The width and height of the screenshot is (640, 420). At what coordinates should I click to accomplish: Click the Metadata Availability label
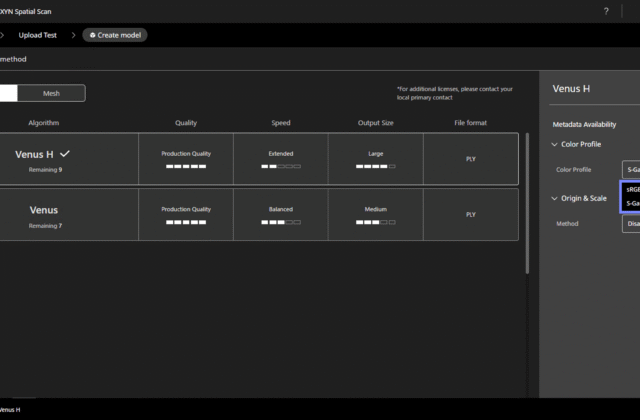[584, 124]
